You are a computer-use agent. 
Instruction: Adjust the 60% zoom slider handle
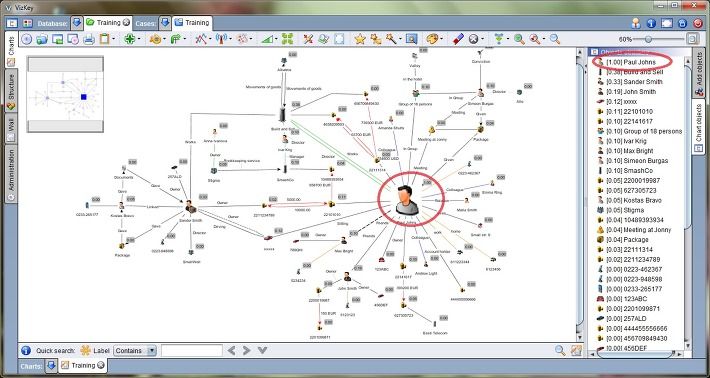[648, 39]
